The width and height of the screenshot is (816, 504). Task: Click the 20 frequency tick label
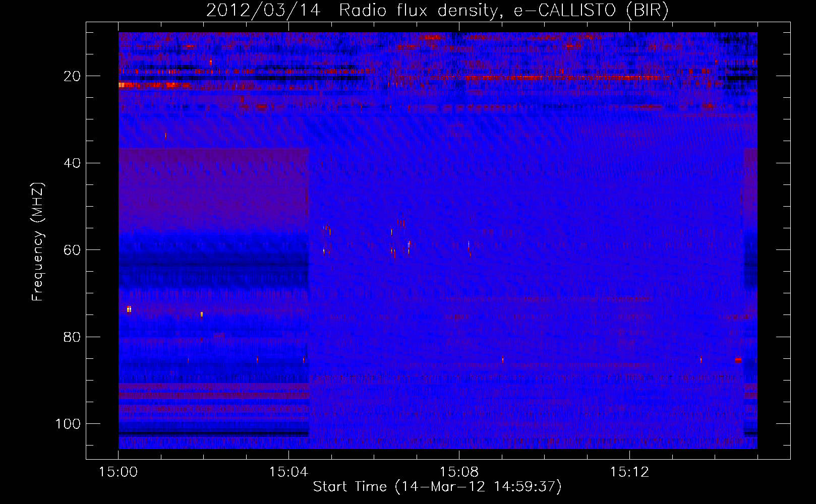(72, 76)
